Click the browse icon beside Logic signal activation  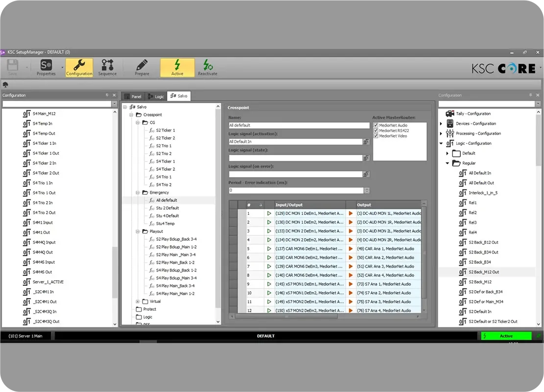(x=366, y=142)
